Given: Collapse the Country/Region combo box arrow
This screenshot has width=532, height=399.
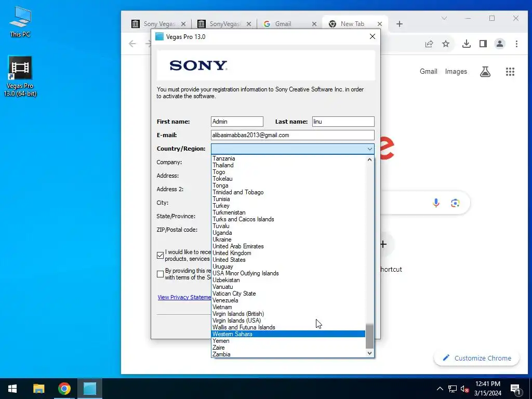Looking at the screenshot, I should point(369,149).
